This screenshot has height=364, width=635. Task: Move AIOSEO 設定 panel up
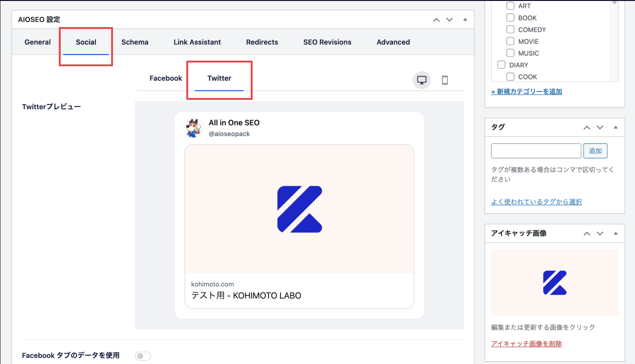(x=436, y=20)
